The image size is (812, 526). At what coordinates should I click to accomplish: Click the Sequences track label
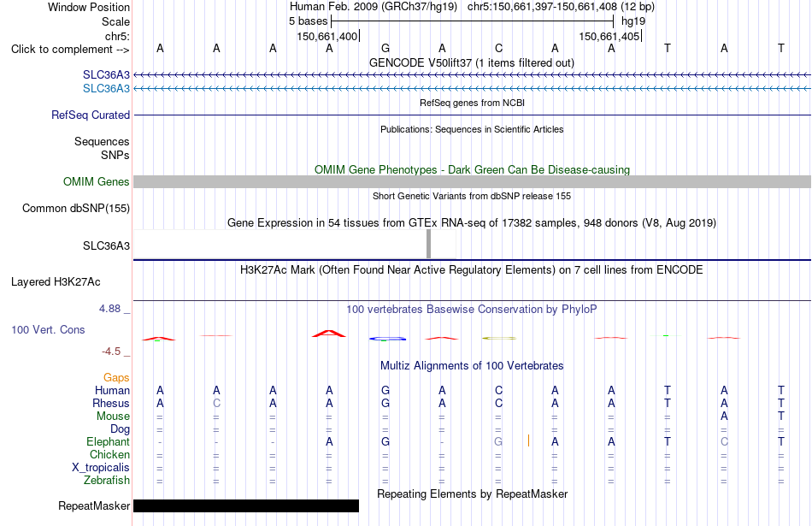(x=102, y=141)
